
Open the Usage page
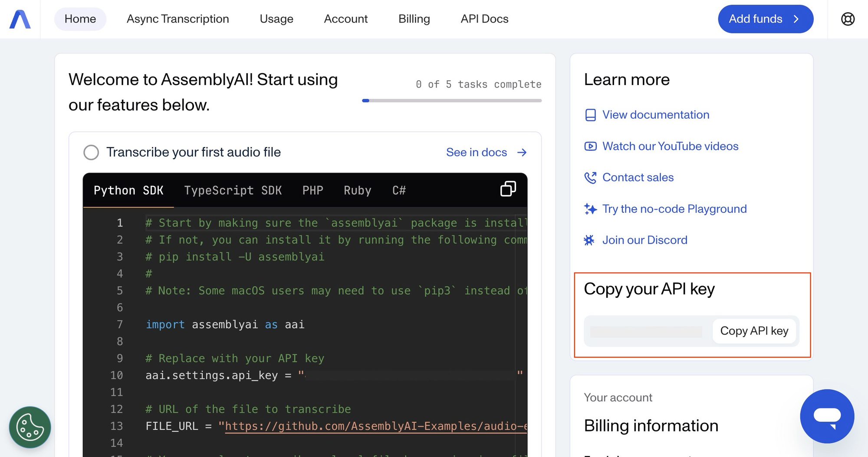[276, 19]
